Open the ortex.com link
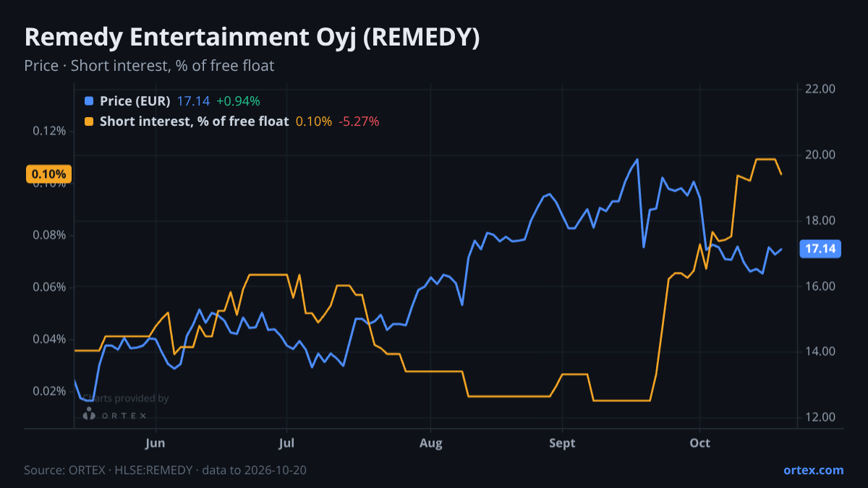 coord(813,470)
